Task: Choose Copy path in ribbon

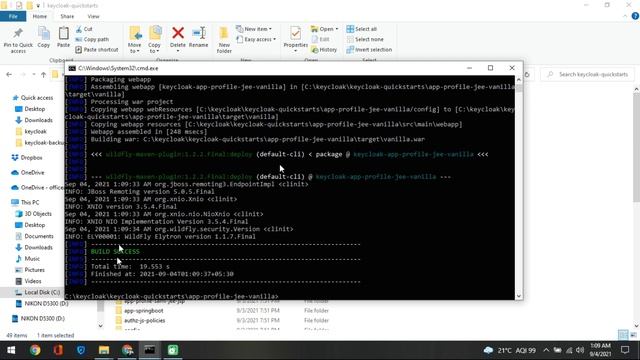Action: tap(92, 39)
